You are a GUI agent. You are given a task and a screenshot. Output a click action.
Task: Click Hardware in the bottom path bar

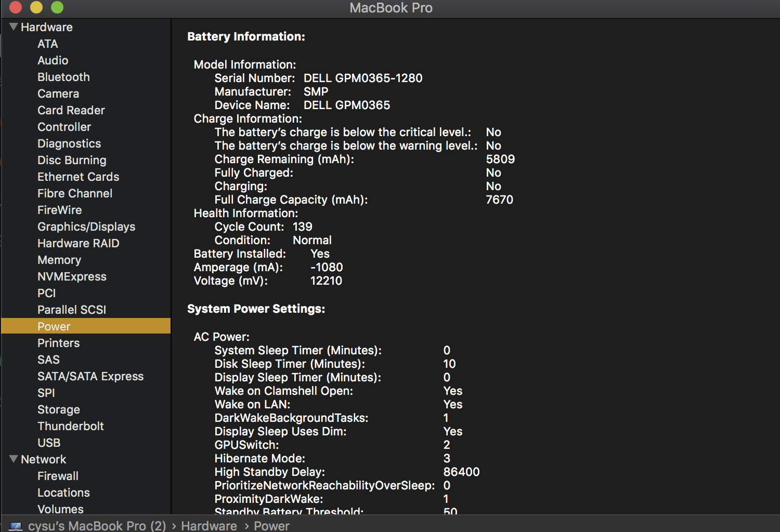[x=209, y=526]
